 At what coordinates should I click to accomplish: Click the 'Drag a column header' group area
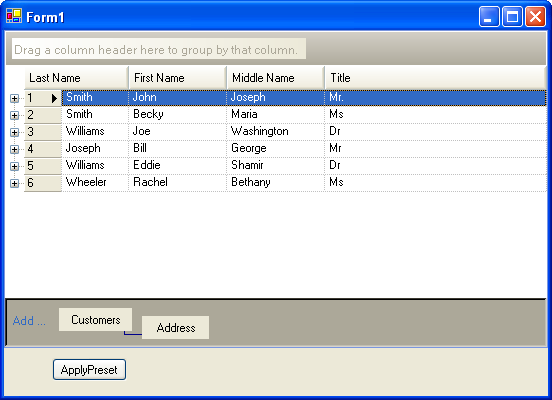point(159,49)
